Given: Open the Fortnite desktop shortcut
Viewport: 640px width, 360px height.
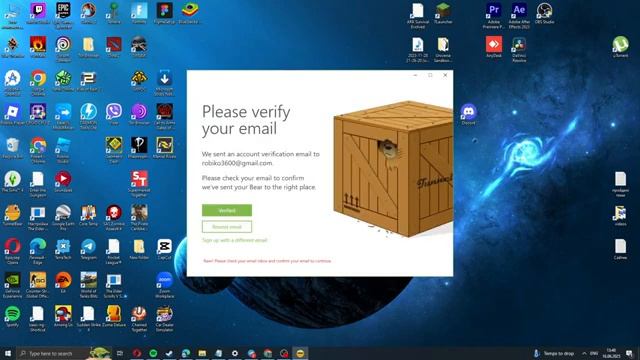Looking at the screenshot, I should click(x=139, y=13).
